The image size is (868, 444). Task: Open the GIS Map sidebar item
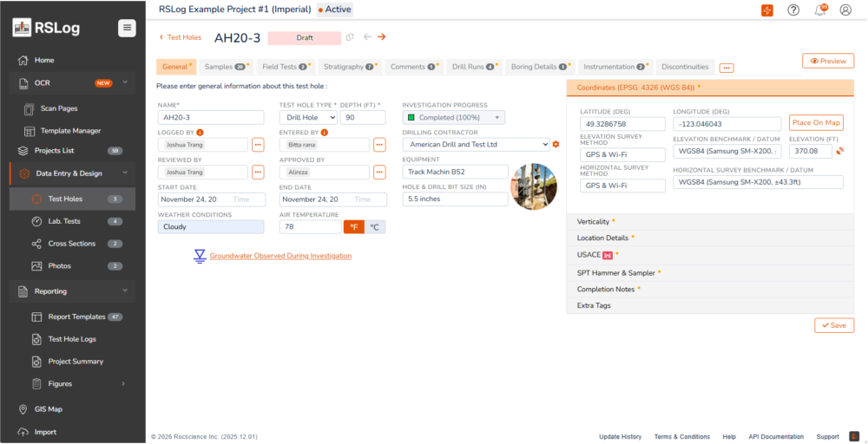click(x=49, y=409)
